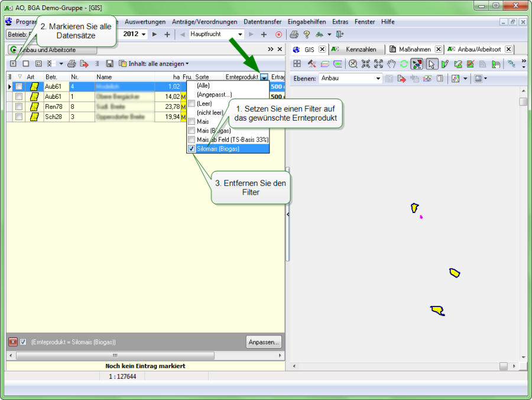Select the pan hand tool in the GIS toolbar
Screen dimensions: 532x400
click(x=391, y=64)
